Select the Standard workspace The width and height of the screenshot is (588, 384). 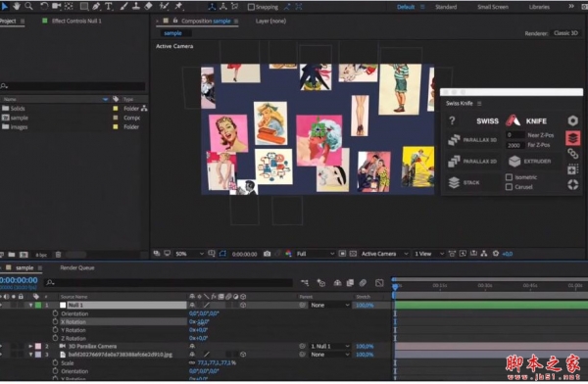(446, 7)
